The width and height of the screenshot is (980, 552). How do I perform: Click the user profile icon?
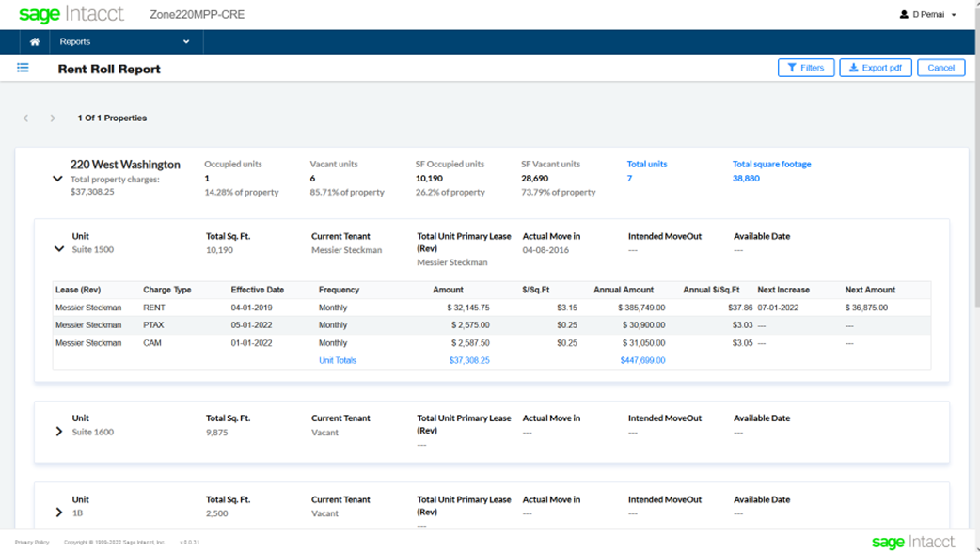904,15
